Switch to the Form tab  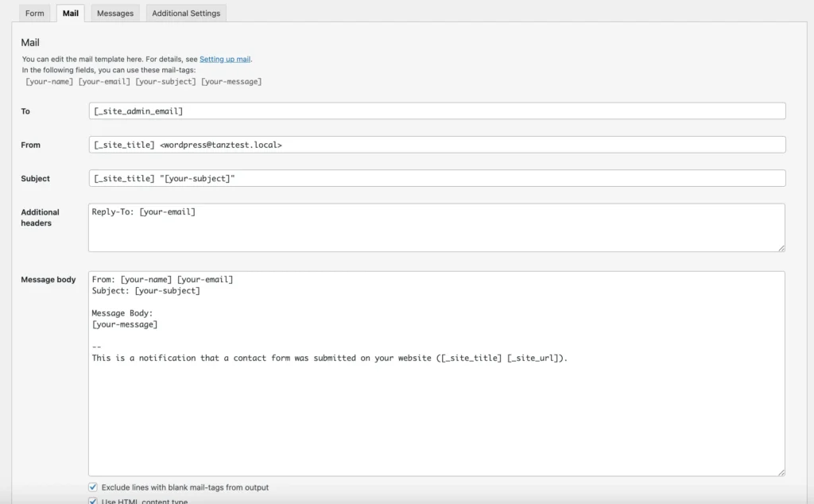(35, 13)
